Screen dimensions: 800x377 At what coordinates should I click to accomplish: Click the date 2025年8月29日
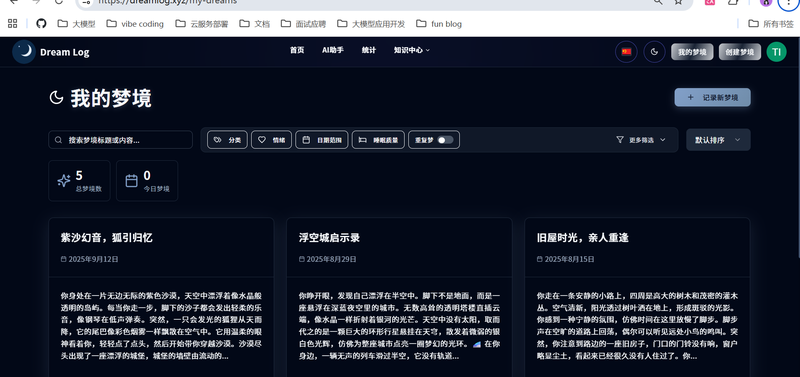[x=331, y=259]
